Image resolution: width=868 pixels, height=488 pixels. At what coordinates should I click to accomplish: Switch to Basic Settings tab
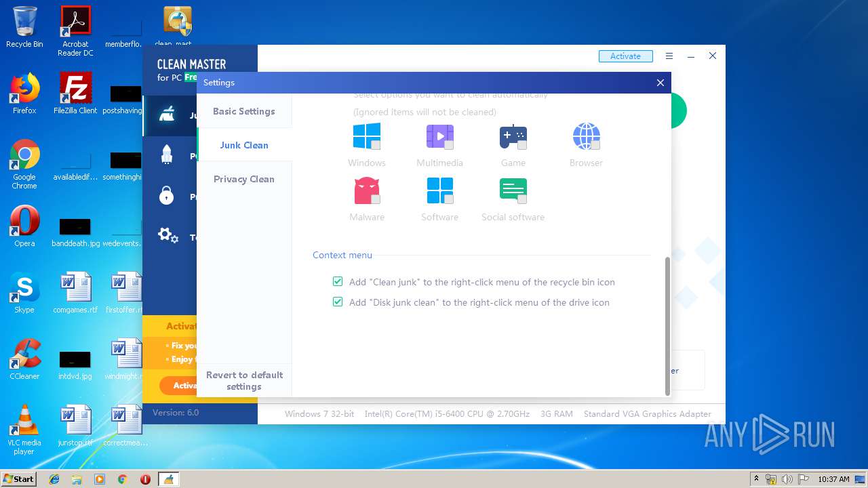(x=244, y=111)
